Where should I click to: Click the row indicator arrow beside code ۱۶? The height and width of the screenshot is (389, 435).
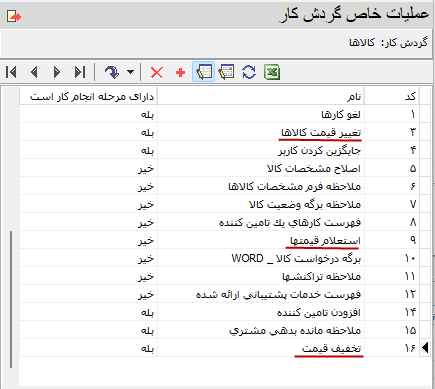click(425, 348)
